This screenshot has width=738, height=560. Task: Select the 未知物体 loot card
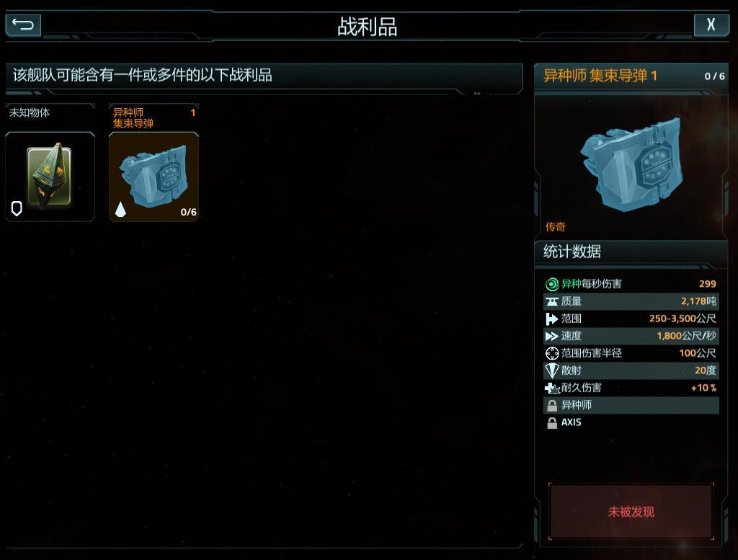(50, 162)
